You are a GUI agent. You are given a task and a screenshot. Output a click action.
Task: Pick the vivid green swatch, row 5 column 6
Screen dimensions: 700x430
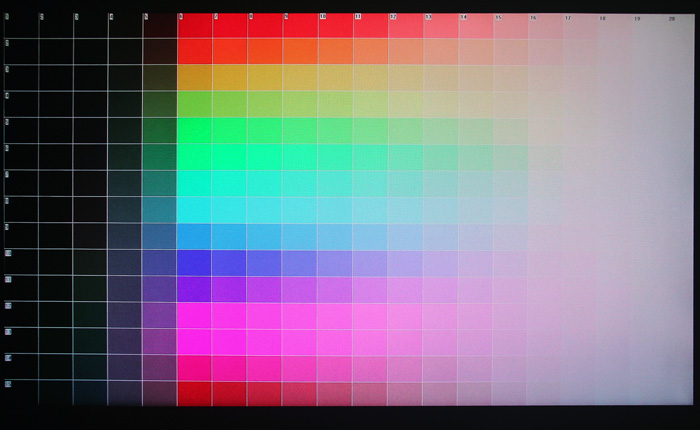[195, 130]
